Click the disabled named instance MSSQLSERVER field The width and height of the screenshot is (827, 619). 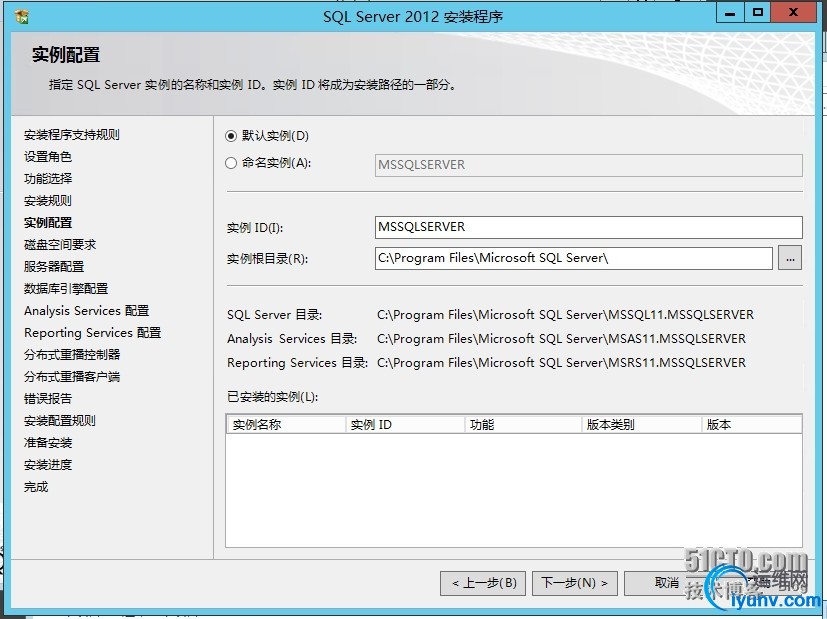(x=589, y=165)
